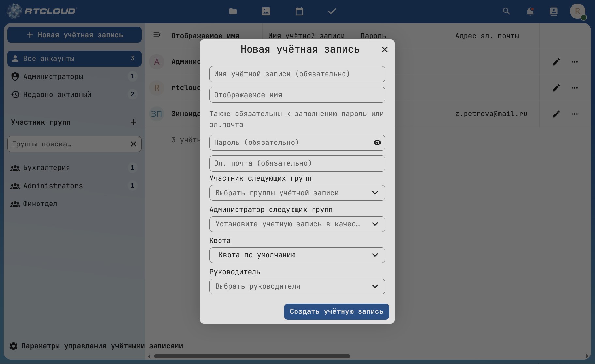The width and height of the screenshot is (595, 364).
Task: Collapse the navigation sidebar toggle
Action: [157, 35]
